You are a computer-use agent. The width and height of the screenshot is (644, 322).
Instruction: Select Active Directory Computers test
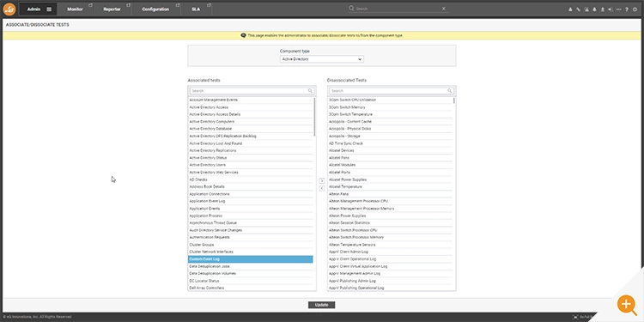coord(251,122)
